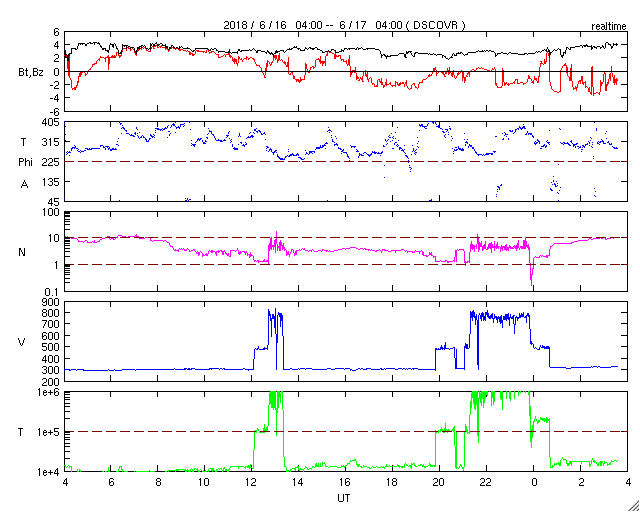Click the 'UT' x-axis label
The width and height of the screenshot is (640, 512).
pyautogui.click(x=344, y=498)
